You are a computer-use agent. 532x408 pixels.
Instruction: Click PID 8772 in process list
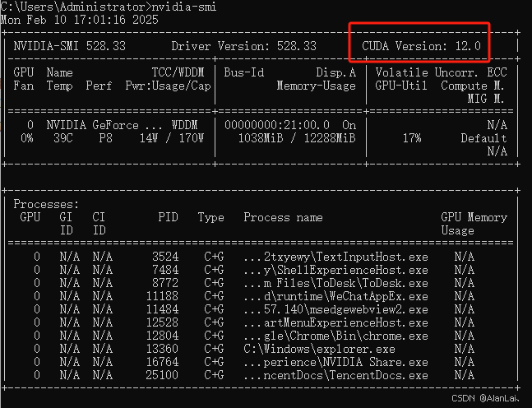coord(165,284)
